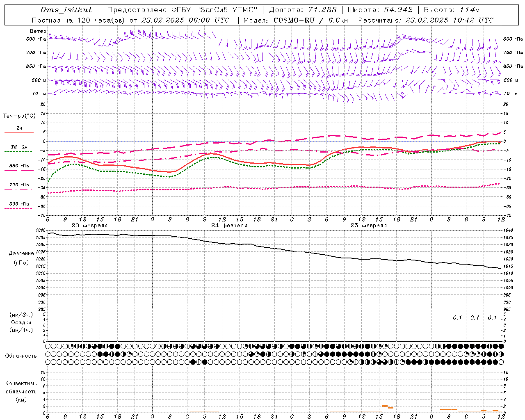
Task: Click the Широта: 54.942 value
Action: coord(380,10)
